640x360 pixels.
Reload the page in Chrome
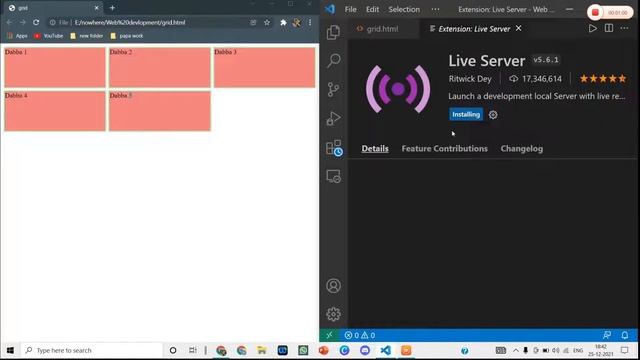(36, 22)
